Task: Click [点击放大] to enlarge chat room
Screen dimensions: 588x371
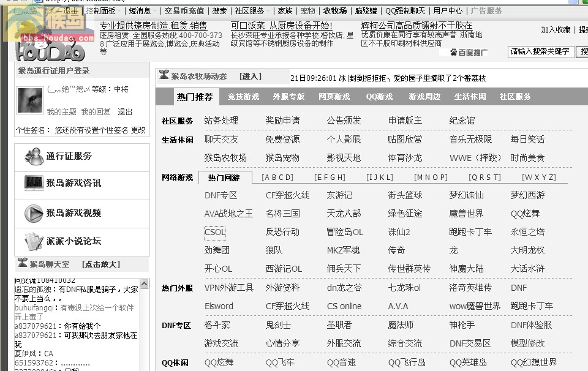Action: (101, 264)
